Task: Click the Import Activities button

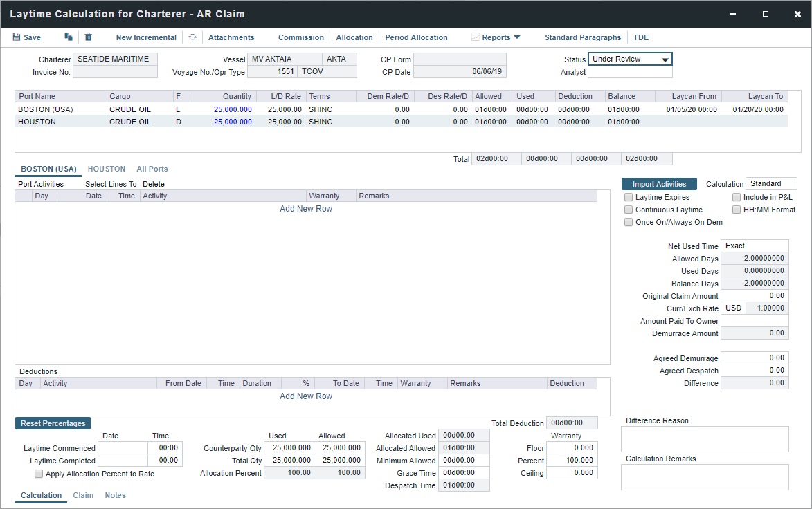Action: tap(659, 184)
